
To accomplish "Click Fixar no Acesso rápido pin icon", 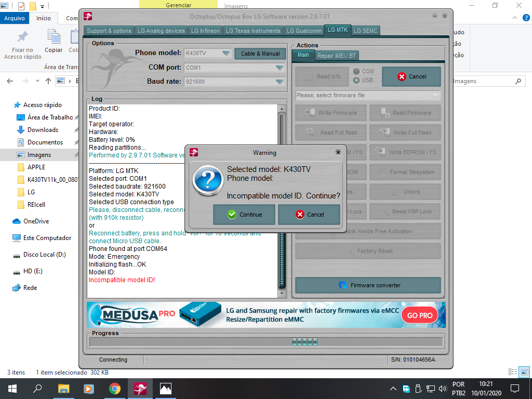I will point(23,37).
